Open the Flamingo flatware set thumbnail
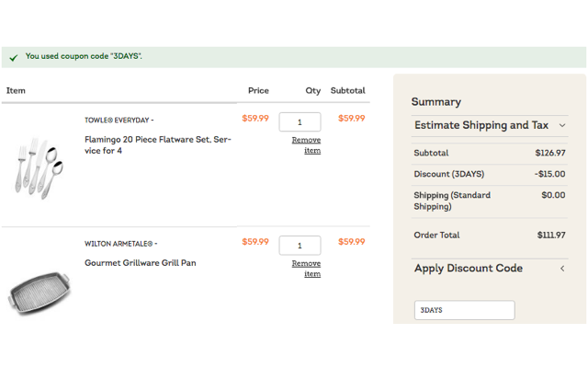The width and height of the screenshot is (588, 368). [x=39, y=167]
